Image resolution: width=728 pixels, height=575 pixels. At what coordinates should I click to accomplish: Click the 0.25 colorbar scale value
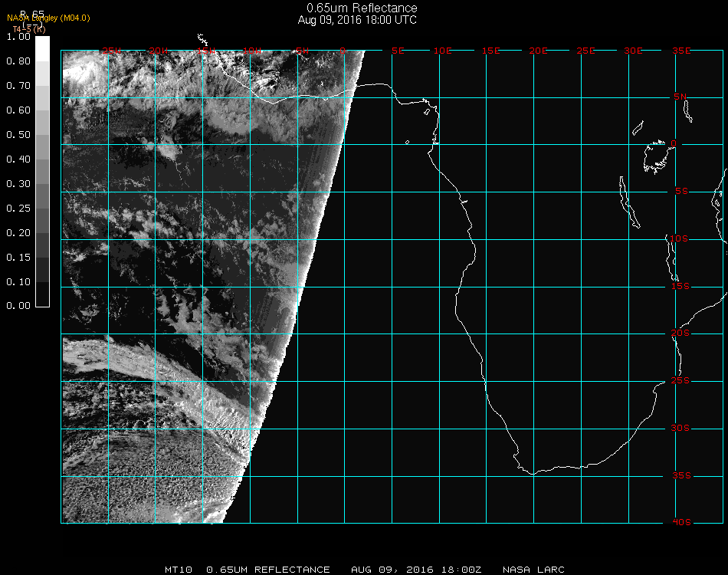tap(18, 209)
